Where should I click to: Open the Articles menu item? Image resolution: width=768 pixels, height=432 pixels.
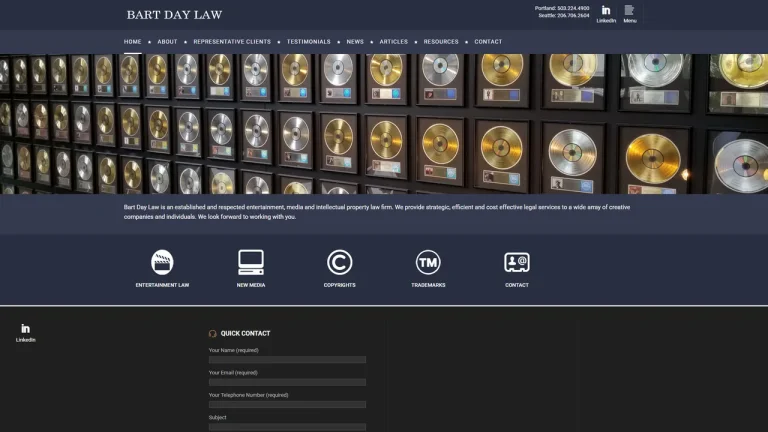coord(394,42)
